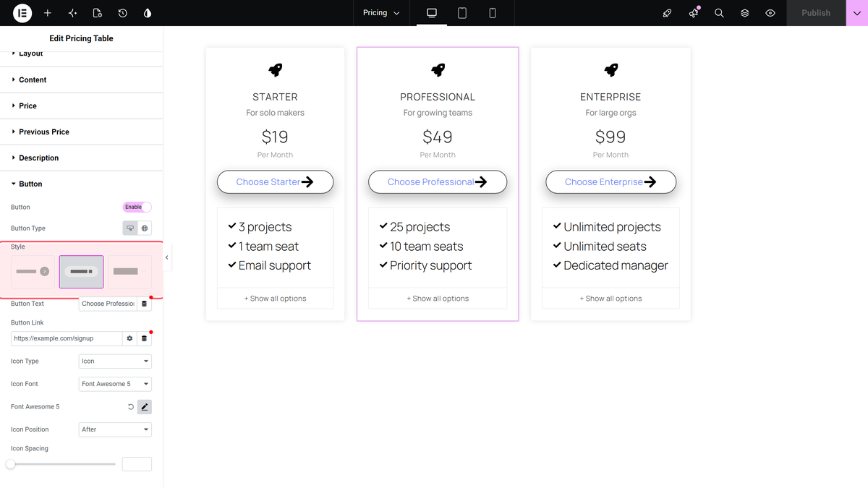Image resolution: width=868 pixels, height=488 pixels.
Task: Expand the Description section
Action: 81,158
